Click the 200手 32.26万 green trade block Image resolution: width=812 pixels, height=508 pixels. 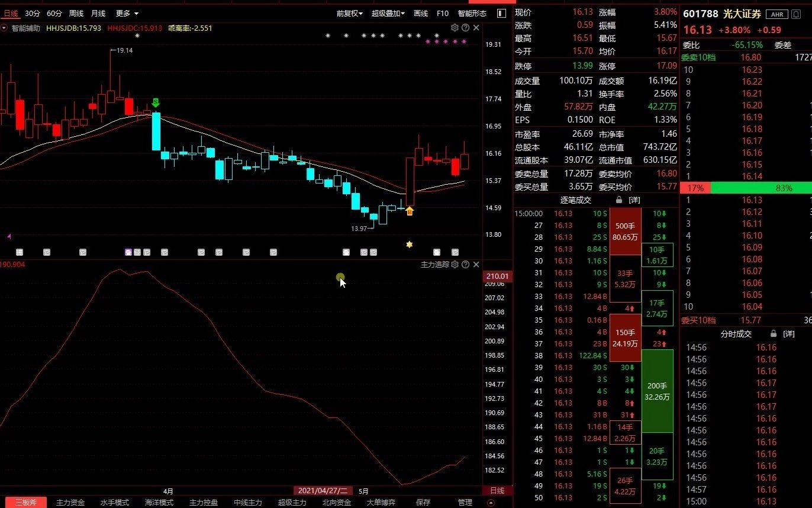658,391
